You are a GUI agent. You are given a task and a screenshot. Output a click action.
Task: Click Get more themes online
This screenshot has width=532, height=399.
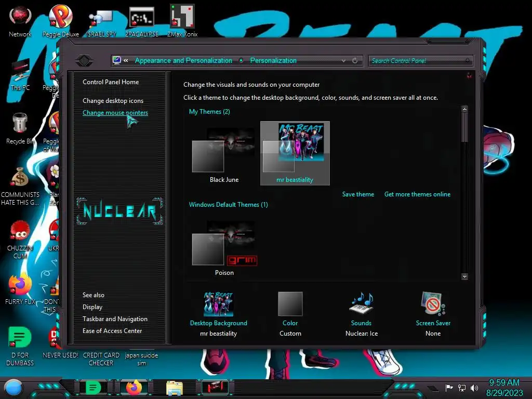tap(417, 194)
